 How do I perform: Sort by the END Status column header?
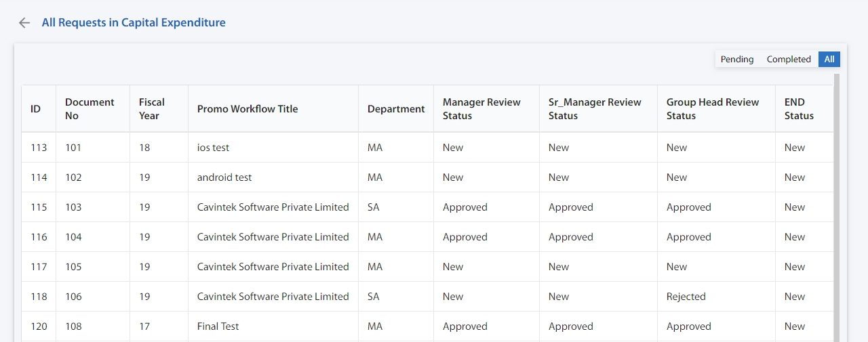pos(799,109)
